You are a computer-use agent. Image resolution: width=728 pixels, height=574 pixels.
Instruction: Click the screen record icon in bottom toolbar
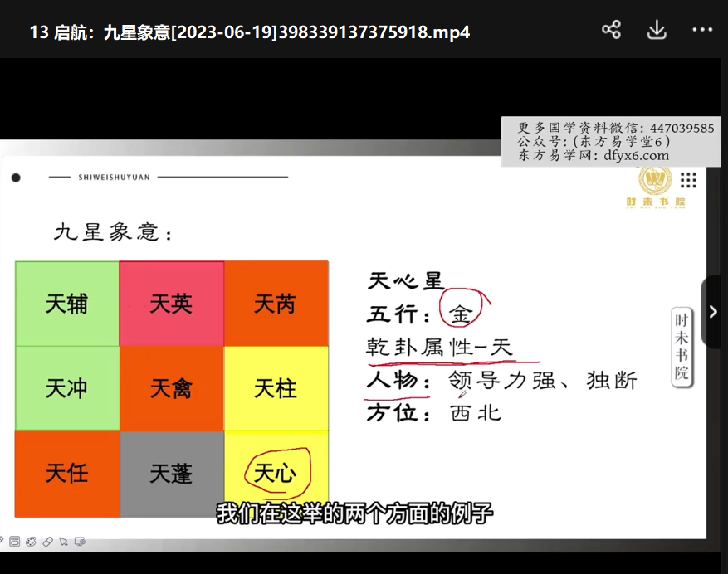pos(81,542)
